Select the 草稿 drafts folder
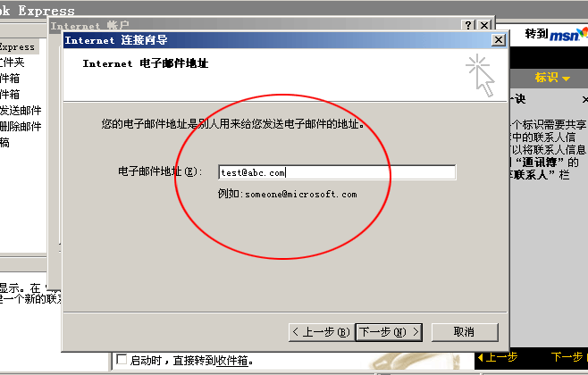588x375 pixels. coord(4,143)
